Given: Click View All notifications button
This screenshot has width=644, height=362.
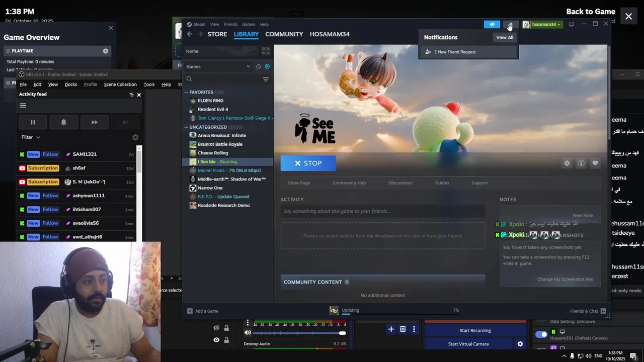Looking at the screenshot, I should (505, 37).
